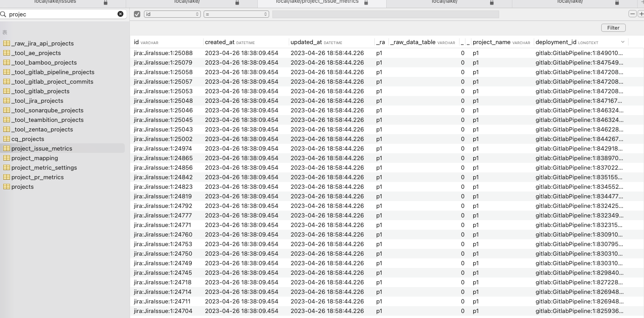Select the cell jira:JiraIssue:1:24974
644x318 pixels.
tap(163, 148)
